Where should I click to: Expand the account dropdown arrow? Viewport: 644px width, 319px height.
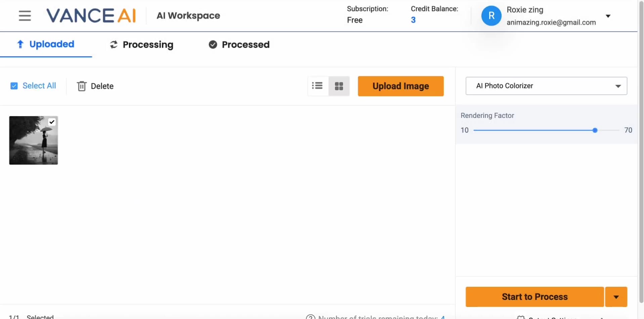608,16
